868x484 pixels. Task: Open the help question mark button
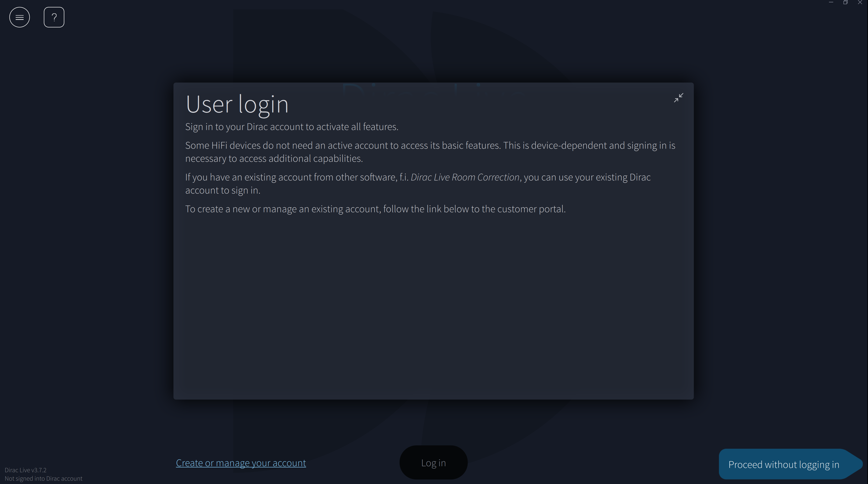(x=54, y=17)
